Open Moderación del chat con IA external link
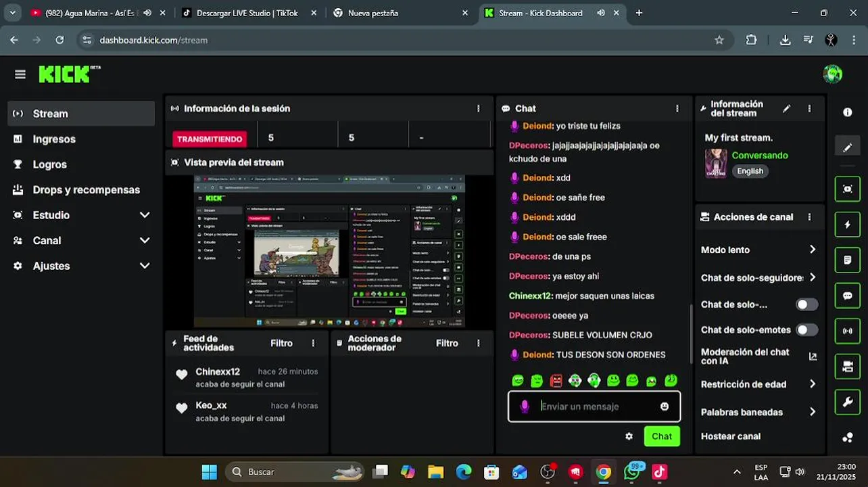This screenshot has width=868, height=487. tap(813, 356)
